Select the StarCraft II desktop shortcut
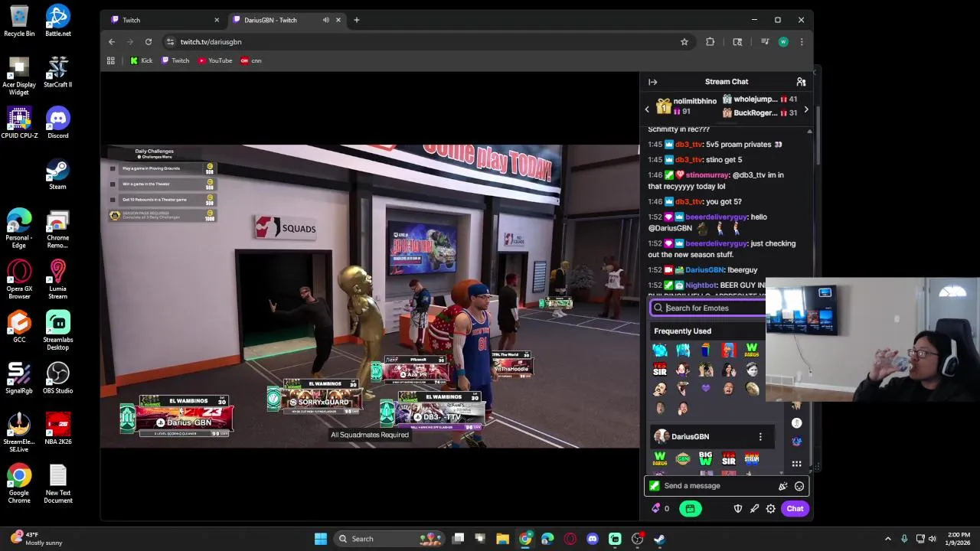 point(58,72)
